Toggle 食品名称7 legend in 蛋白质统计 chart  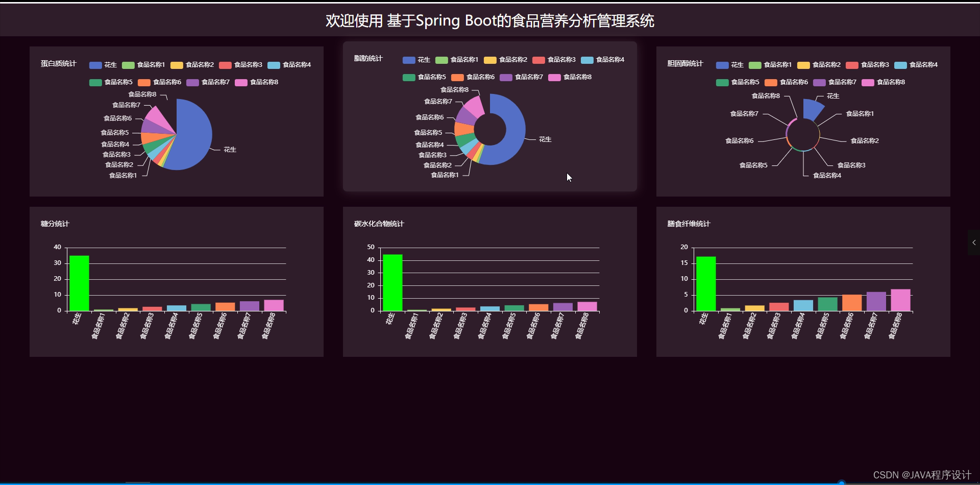pos(208,82)
